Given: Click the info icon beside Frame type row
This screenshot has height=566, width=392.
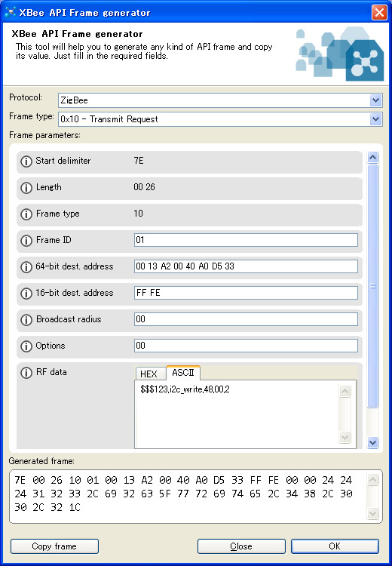Looking at the screenshot, I should click(26, 214).
